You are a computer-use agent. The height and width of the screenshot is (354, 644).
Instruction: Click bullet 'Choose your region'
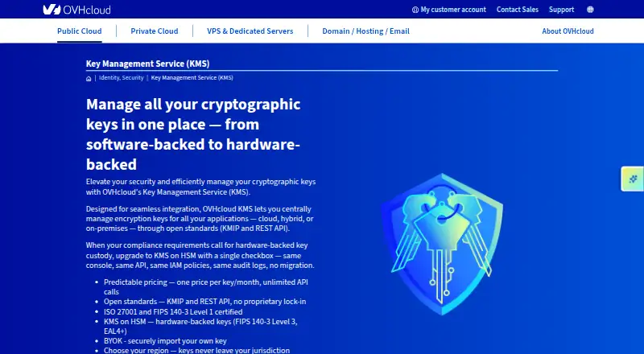[x=196, y=350]
